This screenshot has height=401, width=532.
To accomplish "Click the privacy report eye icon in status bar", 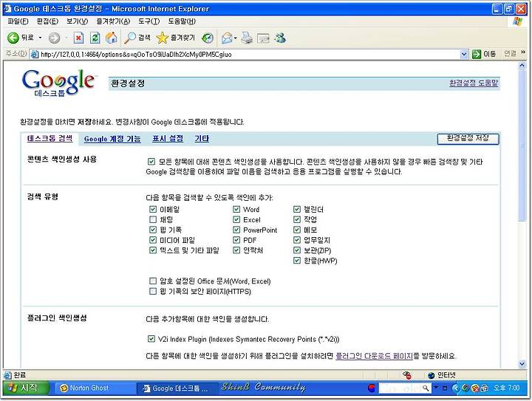I will 407,375.
